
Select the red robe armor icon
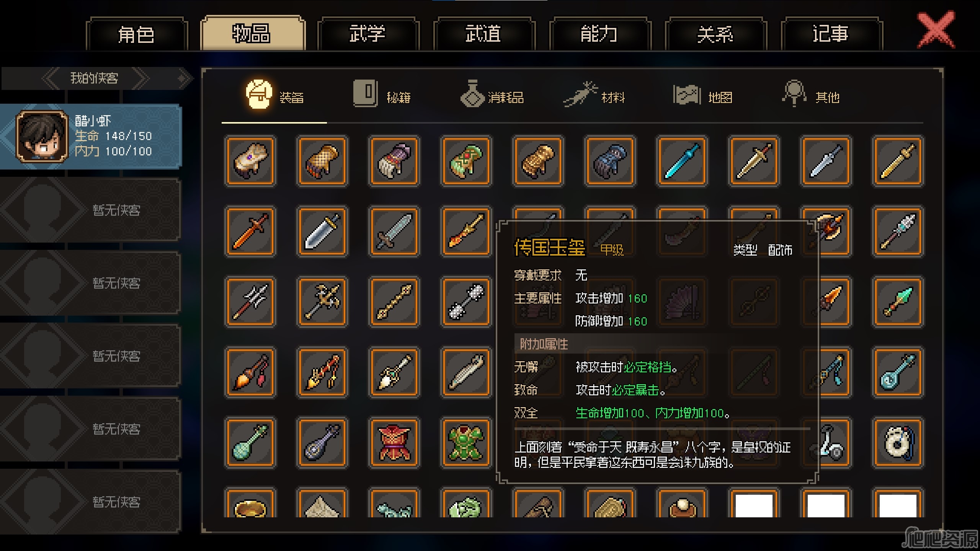coord(394,443)
